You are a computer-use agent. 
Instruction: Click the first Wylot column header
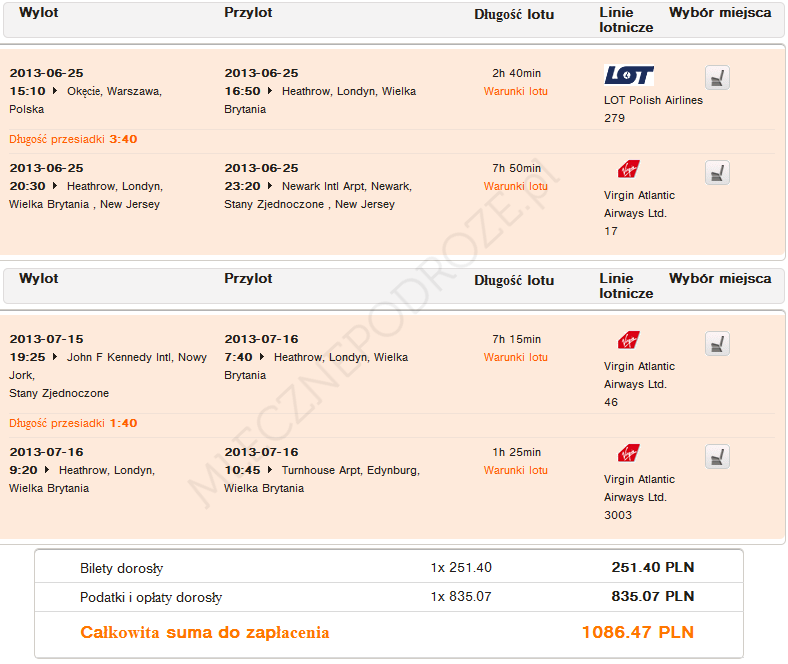(x=39, y=13)
